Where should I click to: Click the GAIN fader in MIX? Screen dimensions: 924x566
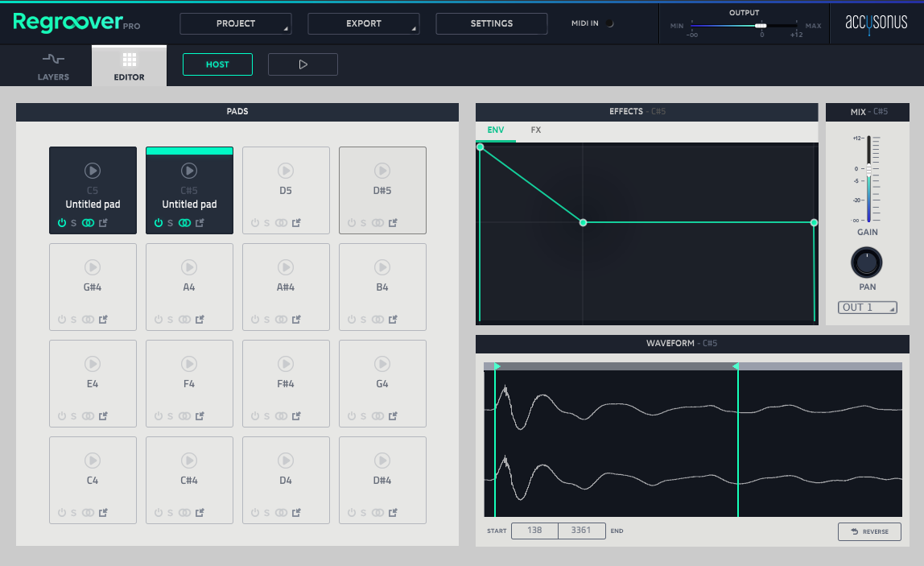868,169
